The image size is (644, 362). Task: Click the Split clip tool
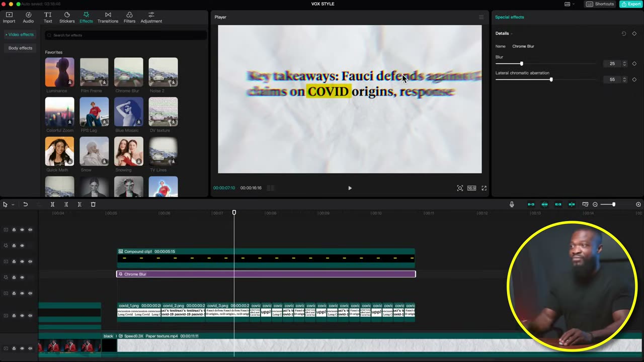[x=52, y=205]
